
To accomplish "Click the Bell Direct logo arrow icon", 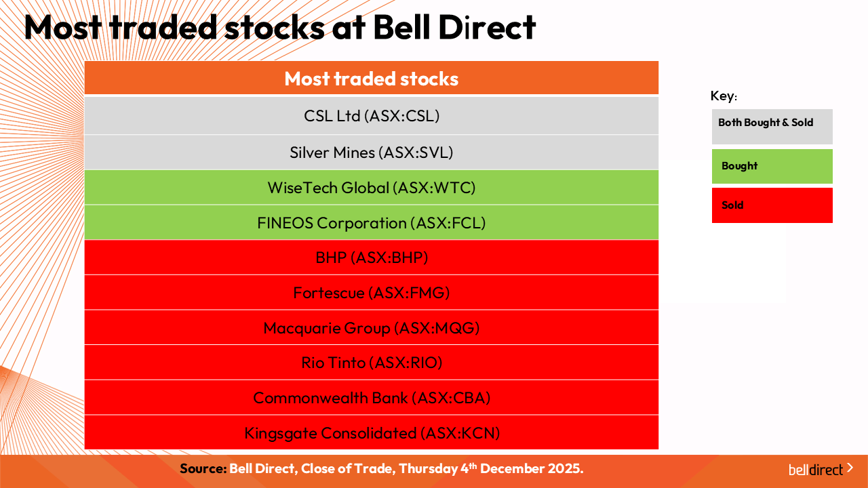I will [x=850, y=468].
